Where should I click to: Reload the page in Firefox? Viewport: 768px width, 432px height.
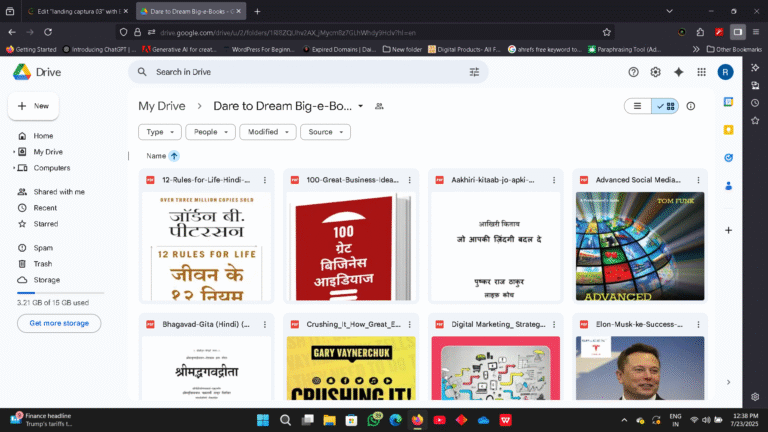(x=48, y=32)
